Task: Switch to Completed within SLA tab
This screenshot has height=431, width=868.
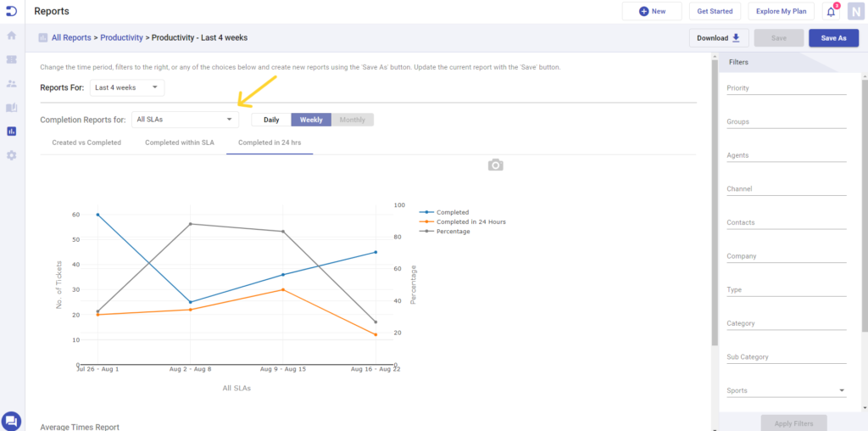Action: click(180, 143)
